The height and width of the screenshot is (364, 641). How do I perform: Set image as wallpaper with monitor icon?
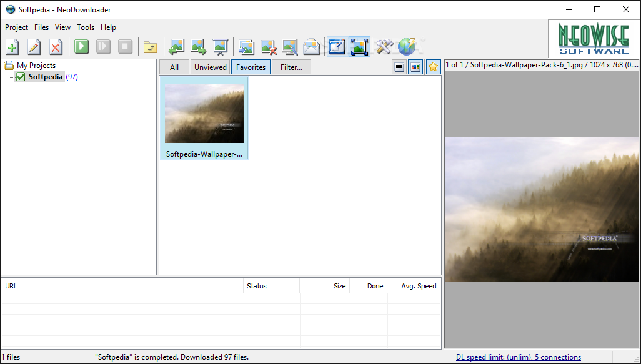click(x=290, y=47)
